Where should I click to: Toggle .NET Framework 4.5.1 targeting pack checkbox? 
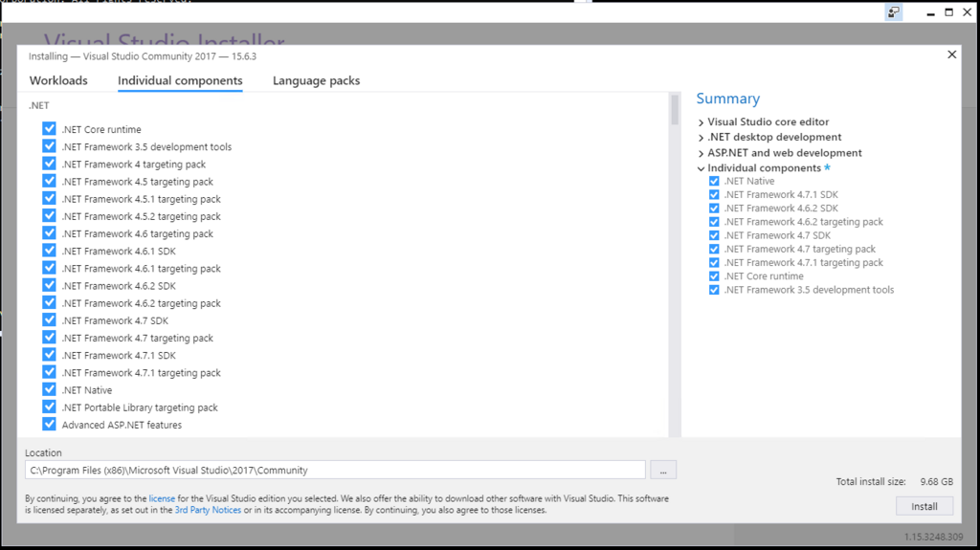49,199
